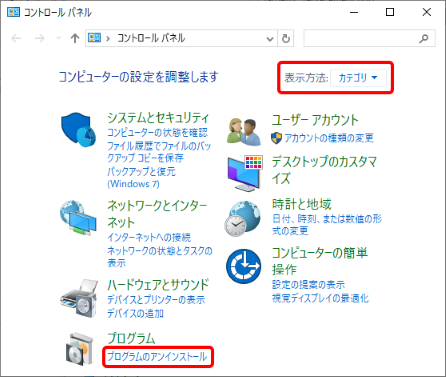Screen dimensions: 446x377
Task: Click the System and Security shield icon
Action: (x=78, y=129)
